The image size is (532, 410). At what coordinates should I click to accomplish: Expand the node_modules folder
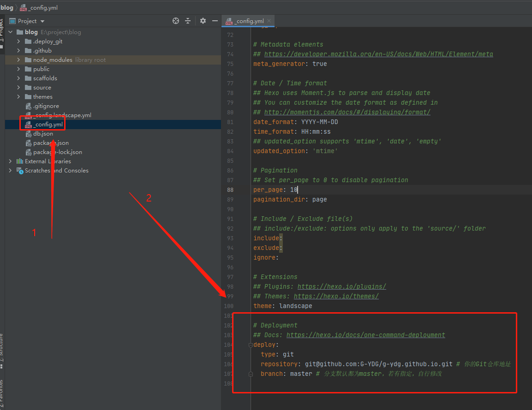tap(18, 59)
